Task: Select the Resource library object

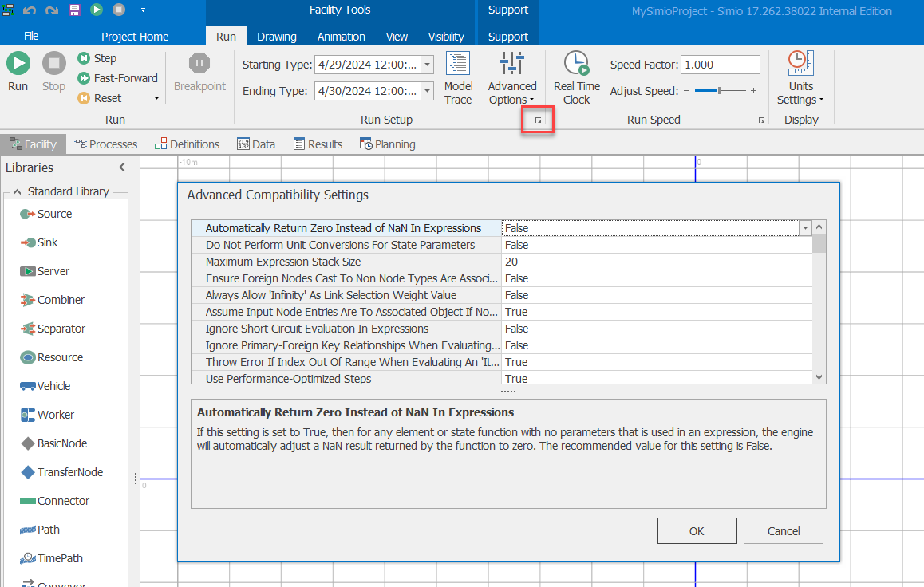Action: (52, 357)
